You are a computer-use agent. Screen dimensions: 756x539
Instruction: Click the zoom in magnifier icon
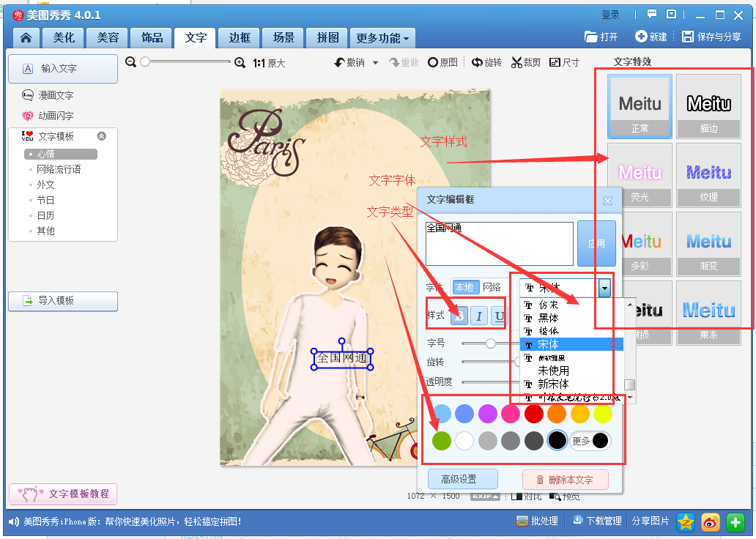240,62
